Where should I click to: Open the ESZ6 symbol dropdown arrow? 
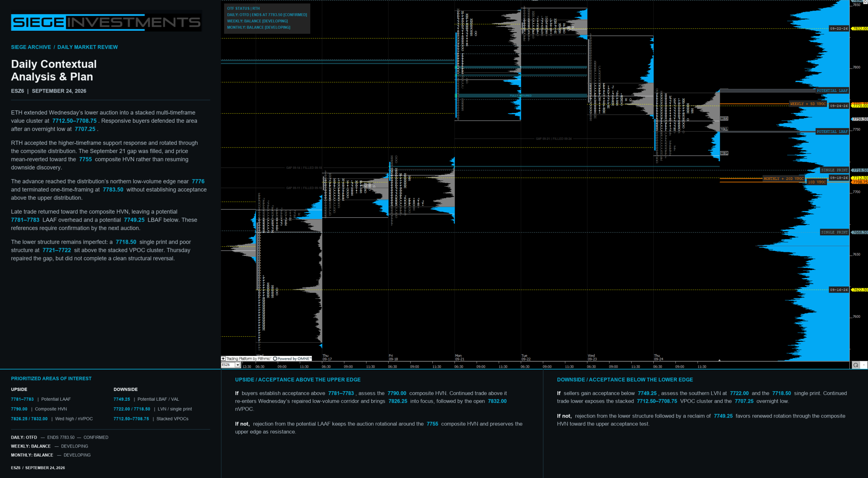tap(238, 365)
